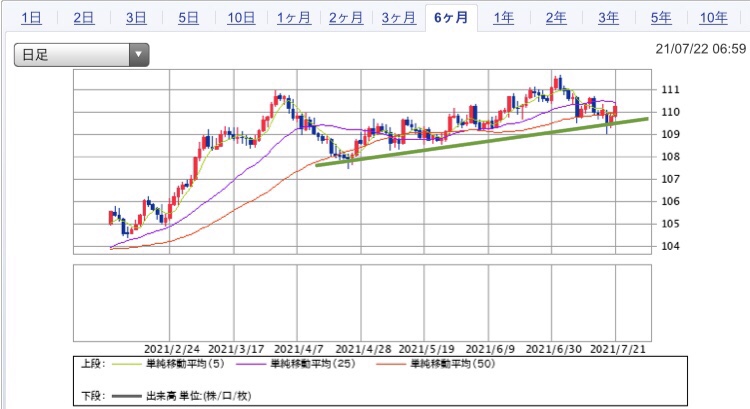Click the 下段 legend row label
Screen dimensions: 750x409
[93, 396]
